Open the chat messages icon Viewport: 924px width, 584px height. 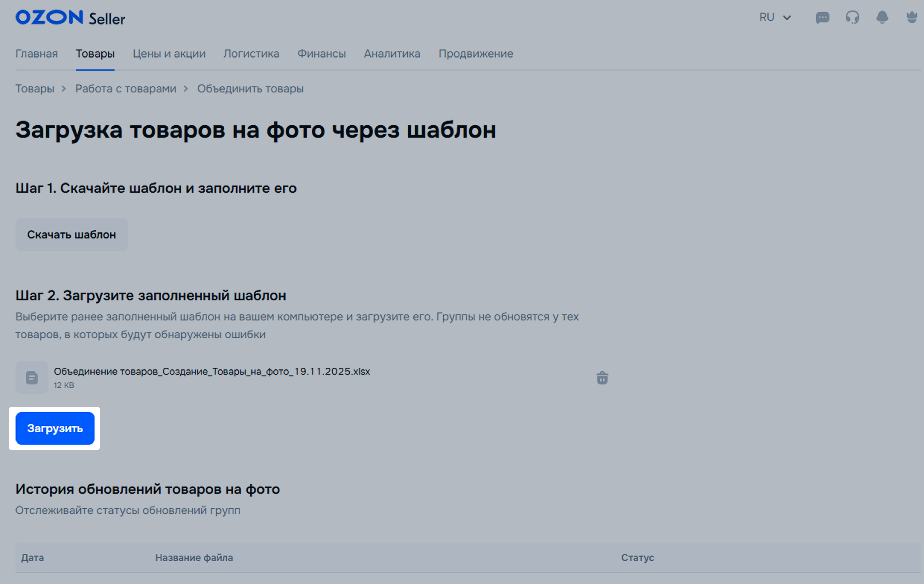(x=822, y=18)
